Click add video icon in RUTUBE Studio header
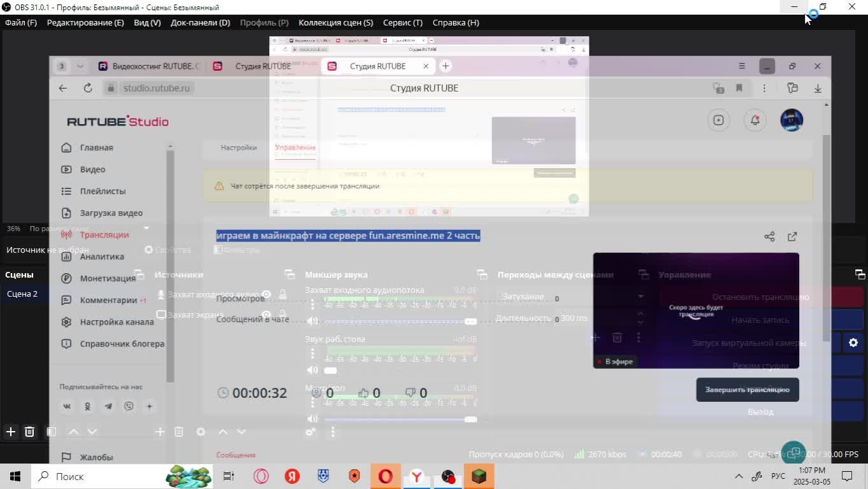 click(718, 120)
